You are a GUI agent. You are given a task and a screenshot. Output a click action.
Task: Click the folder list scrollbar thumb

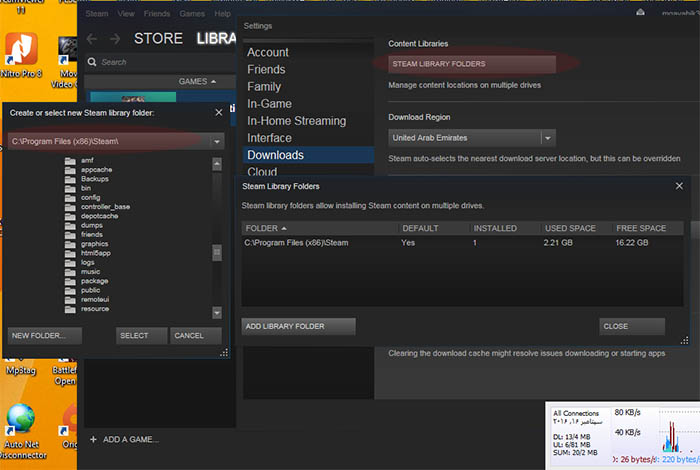(x=217, y=253)
